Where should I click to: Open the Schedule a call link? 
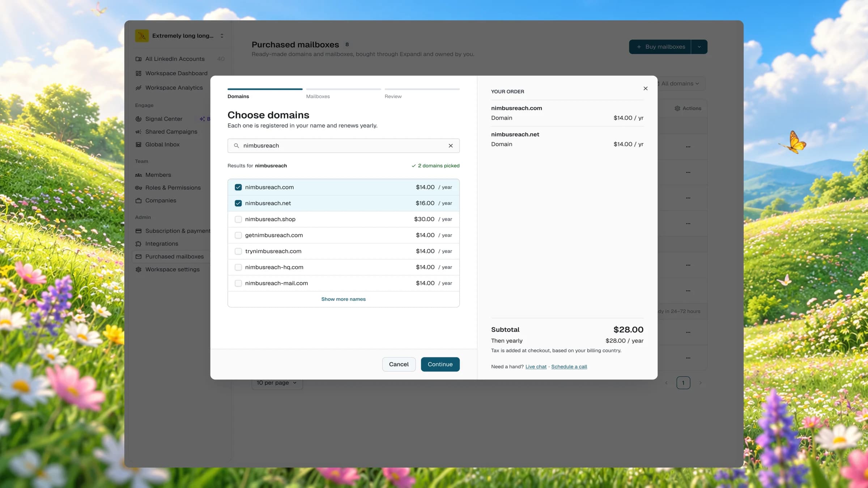(569, 367)
